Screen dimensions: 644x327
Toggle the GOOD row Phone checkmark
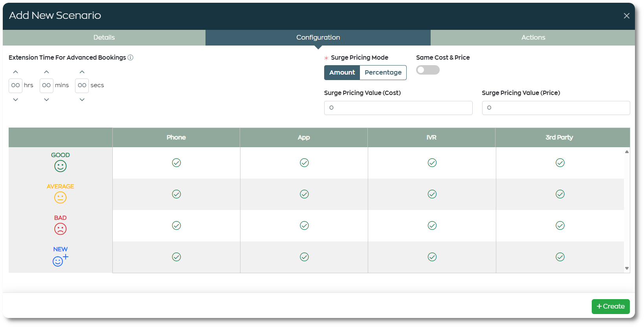pos(176,163)
